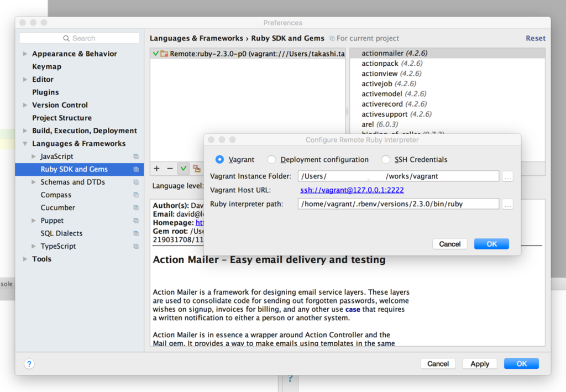
Task: Expand Build, Execution, Deployment section
Action: [25, 130]
